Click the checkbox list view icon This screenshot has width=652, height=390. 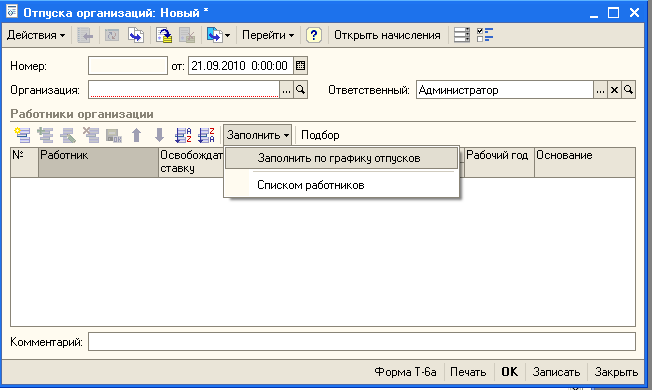[x=485, y=35]
